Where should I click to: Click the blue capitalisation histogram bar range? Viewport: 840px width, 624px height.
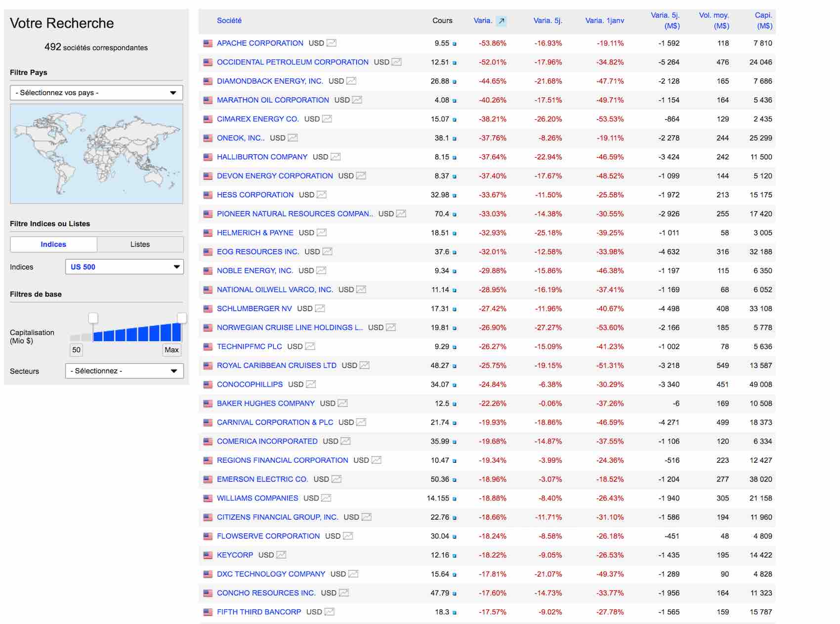[137, 332]
